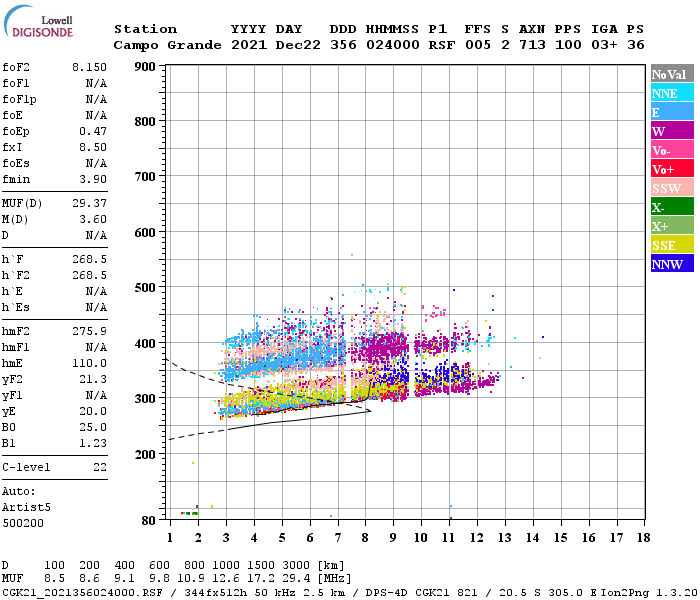This screenshot has height=600, width=700.
Task: Click the C-level value 22
Action: pyautogui.click(x=100, y=467)
